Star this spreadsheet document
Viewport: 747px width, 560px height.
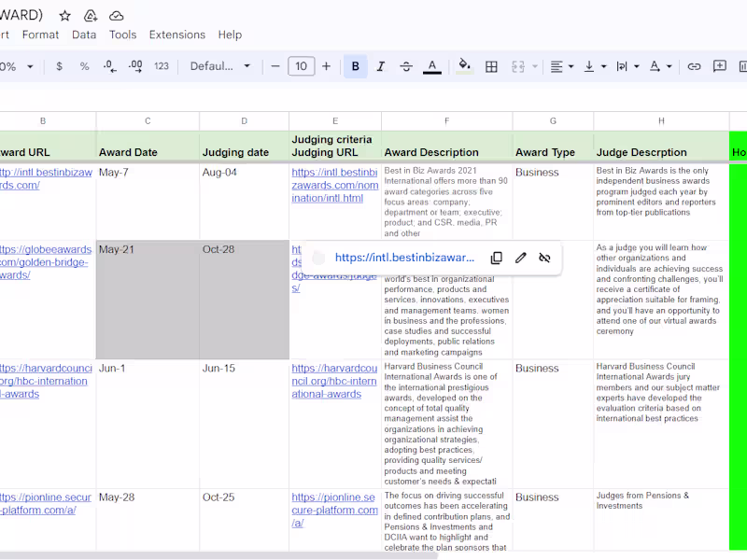(64, 16)
